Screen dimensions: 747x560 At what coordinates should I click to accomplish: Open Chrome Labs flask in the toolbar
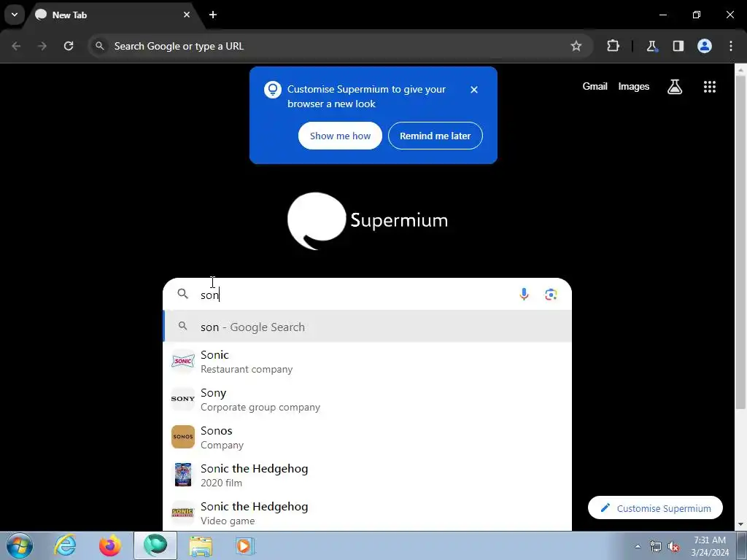651,46
